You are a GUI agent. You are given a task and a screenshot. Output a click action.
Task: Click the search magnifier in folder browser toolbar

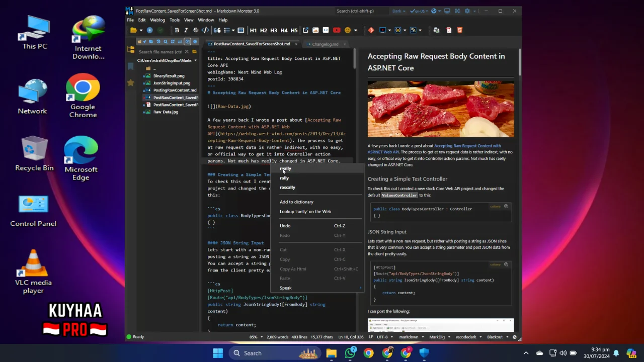166,41
